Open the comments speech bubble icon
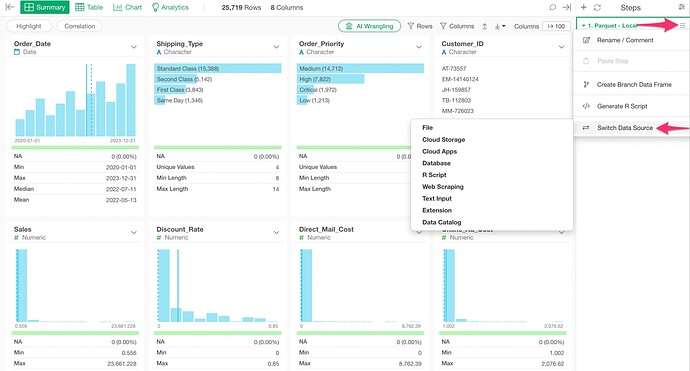This screenshot has width=690, height=371. pos(553,7)
